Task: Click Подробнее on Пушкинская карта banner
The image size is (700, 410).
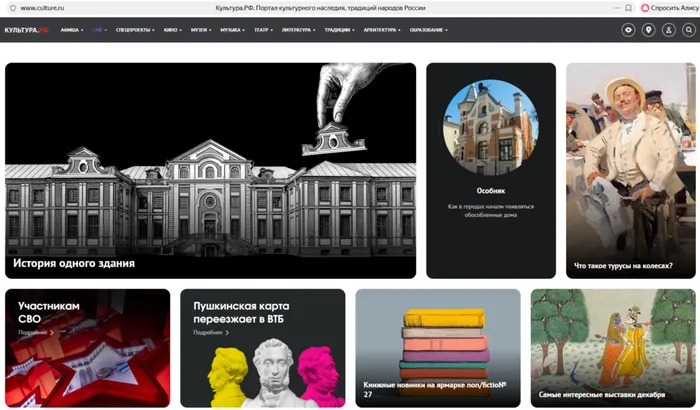Action: [x=210, y=332]
